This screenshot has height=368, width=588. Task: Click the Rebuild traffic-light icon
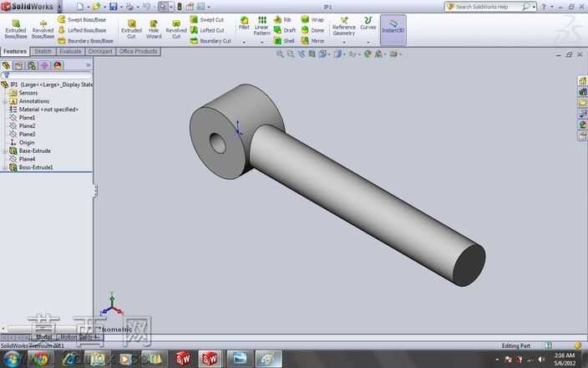pos(180,7)
